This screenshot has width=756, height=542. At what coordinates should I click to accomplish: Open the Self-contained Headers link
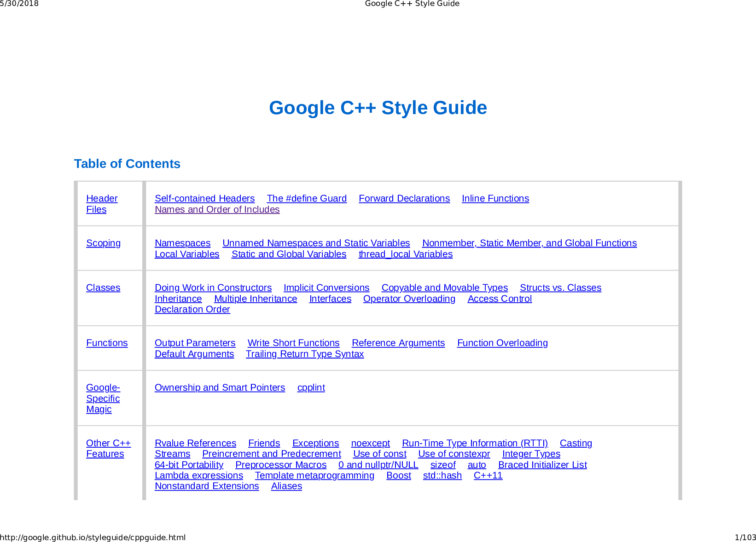pyautogui.click(x=204, y=198)
